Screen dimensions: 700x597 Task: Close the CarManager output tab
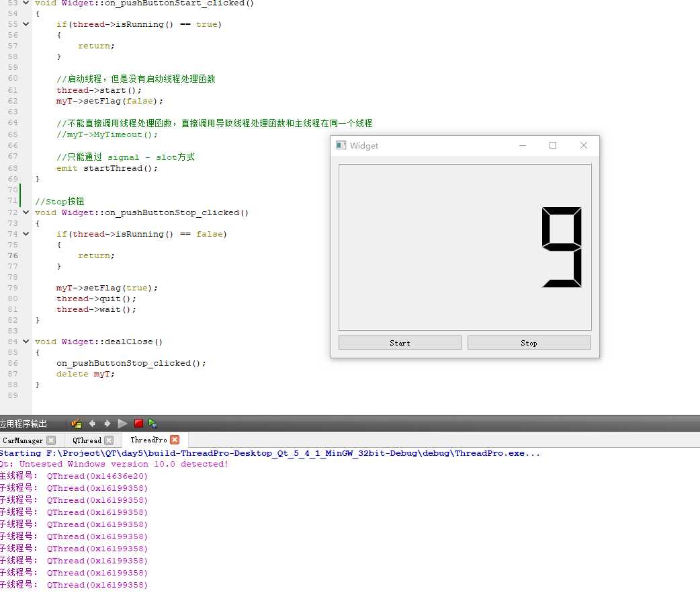point(51,440)
